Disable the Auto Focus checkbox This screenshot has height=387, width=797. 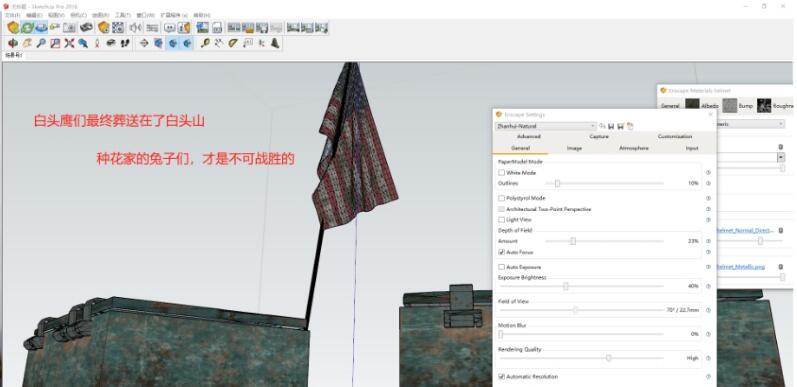(x=502, y=252)
